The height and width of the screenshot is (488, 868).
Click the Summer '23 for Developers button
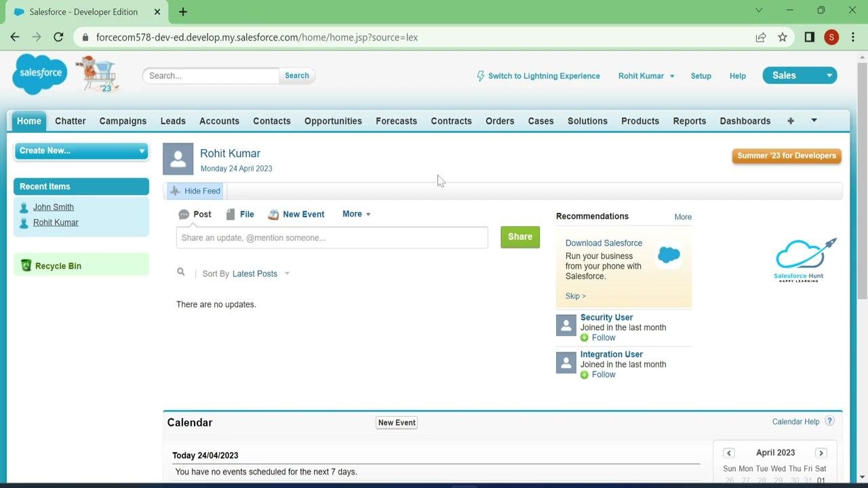coord(787,156)
